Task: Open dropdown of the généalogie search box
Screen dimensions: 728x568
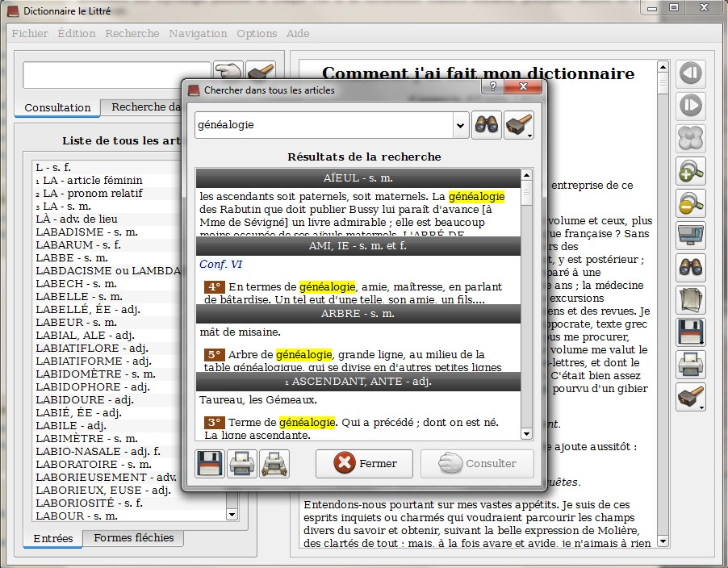Action: [460, 125]
